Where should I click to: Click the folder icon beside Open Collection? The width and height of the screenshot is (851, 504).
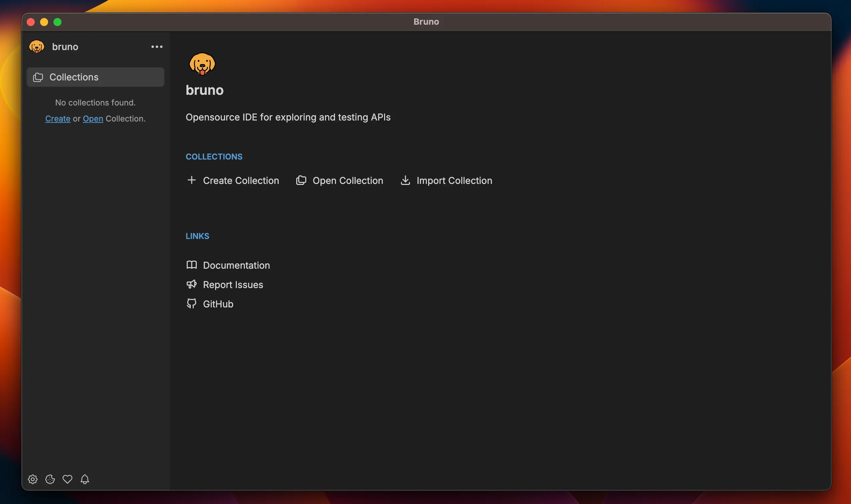(301, 180)
